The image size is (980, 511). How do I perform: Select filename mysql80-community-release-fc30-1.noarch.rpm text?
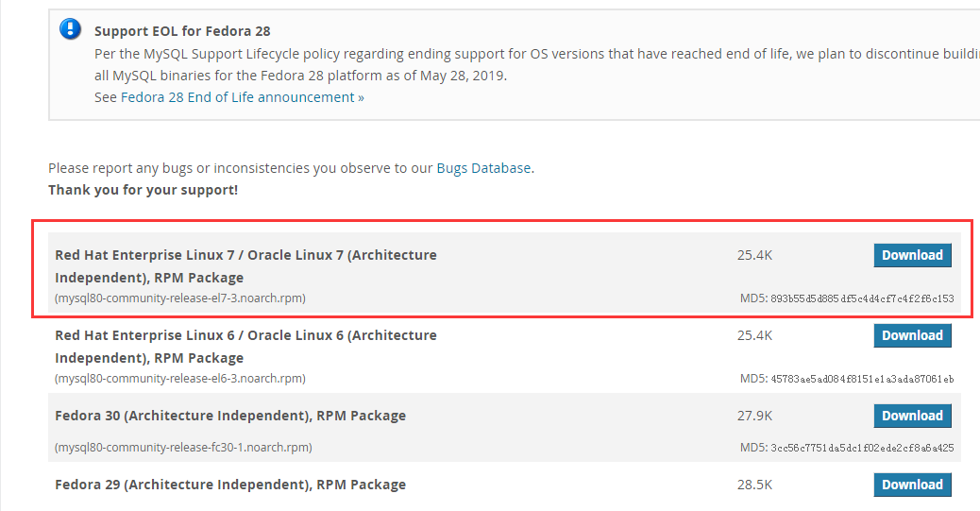tap(183, 447)
